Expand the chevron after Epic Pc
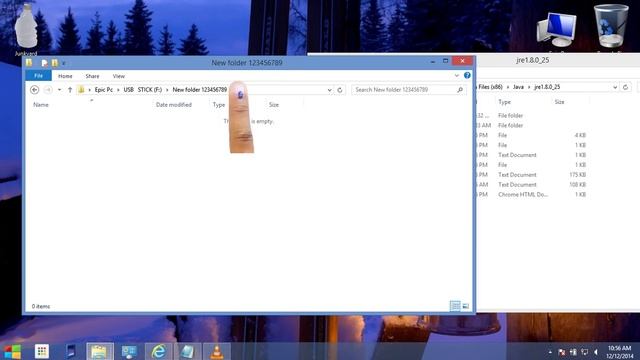 point(118,90)
